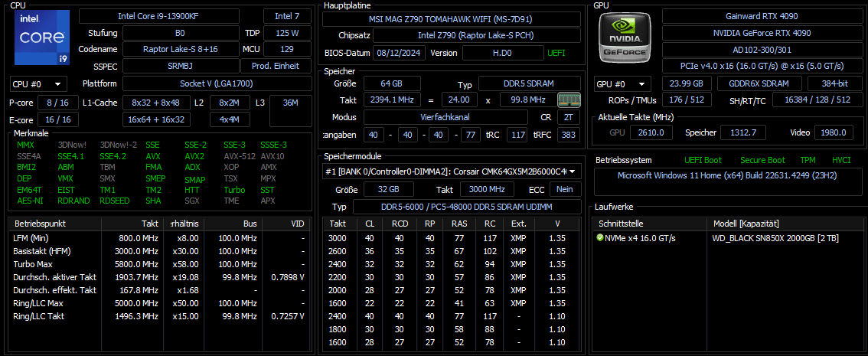Click the MSI MAG Z790 TOMAHAWK WIFI field

pyautogui.click(x=452, y=19)
